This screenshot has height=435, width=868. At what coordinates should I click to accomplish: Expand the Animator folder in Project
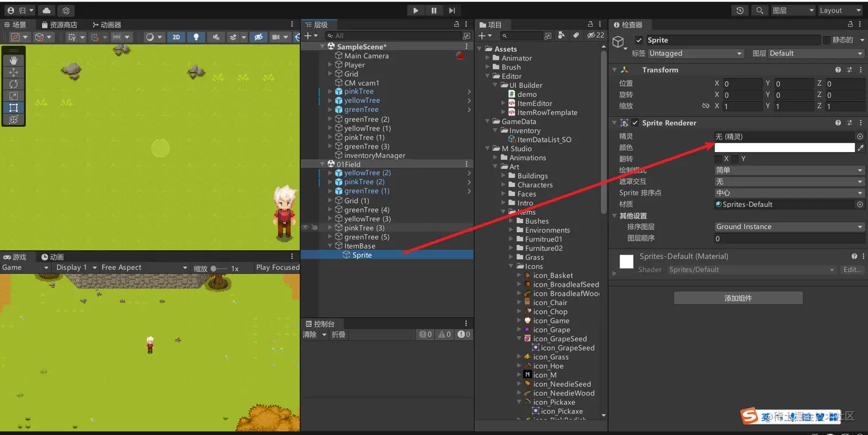pos(487,58)
